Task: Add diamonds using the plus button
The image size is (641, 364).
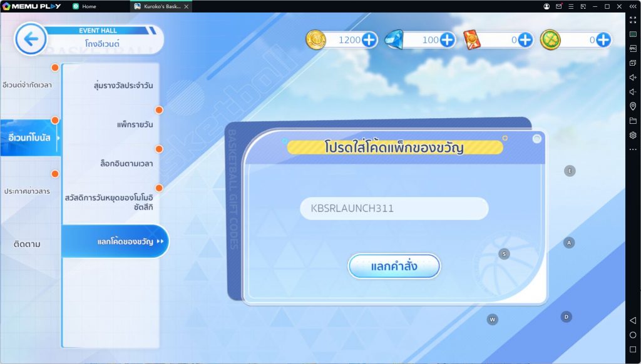Action: 447,40
